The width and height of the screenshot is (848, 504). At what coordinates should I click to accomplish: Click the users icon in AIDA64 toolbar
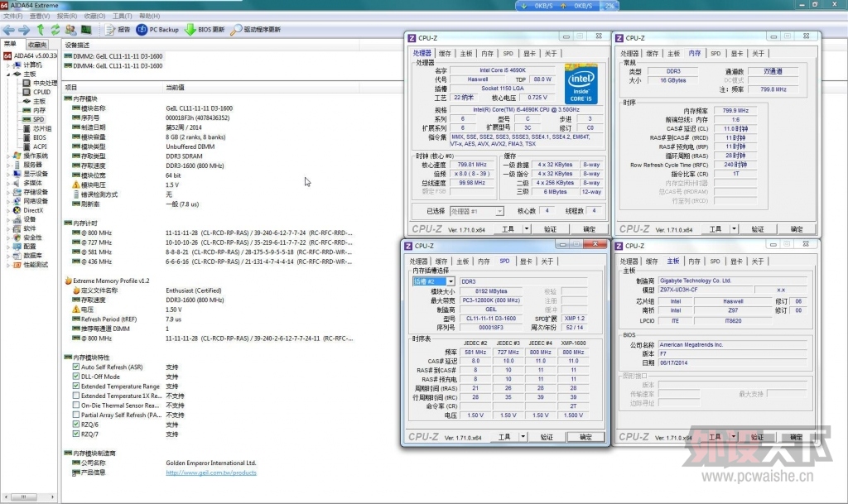(70, 30)
